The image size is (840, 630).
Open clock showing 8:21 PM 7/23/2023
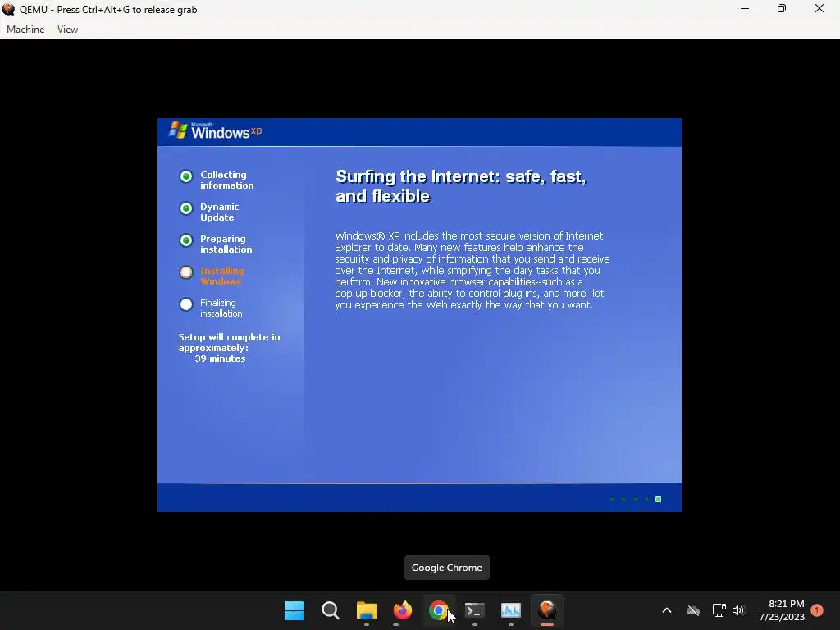pyautogui.click(x=782, y=610)
